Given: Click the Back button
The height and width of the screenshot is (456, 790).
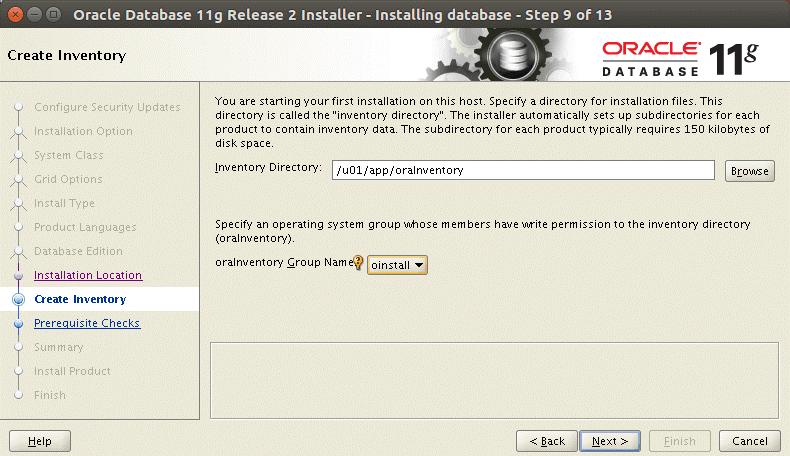Looking at the screenshot, I should tap(547, 441).
